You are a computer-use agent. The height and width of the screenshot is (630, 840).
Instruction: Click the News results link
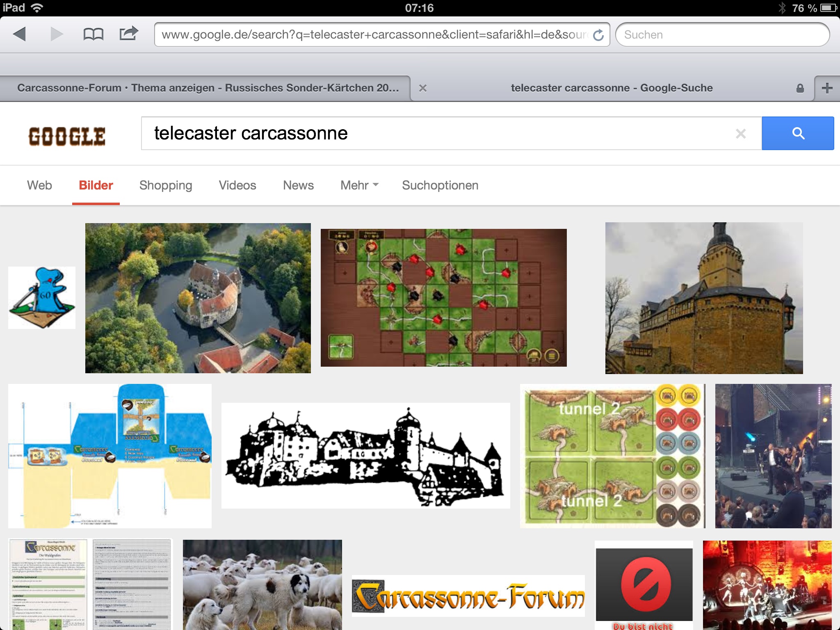(x=298, y=185)
